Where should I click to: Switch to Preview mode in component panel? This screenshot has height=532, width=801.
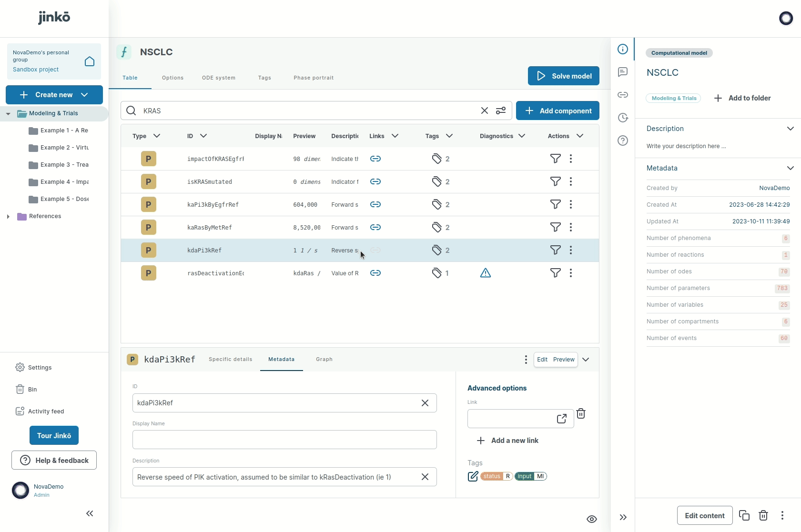coord(564,360)
